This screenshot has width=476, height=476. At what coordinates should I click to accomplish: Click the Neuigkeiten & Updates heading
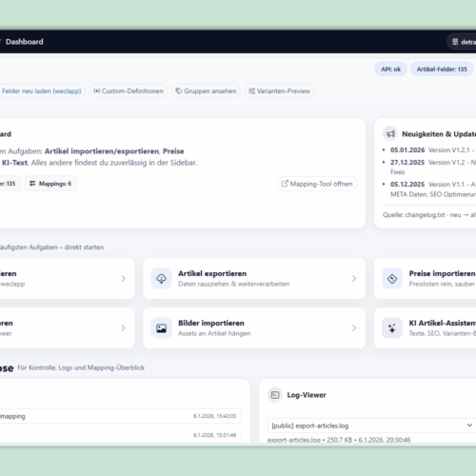(439, 134)
